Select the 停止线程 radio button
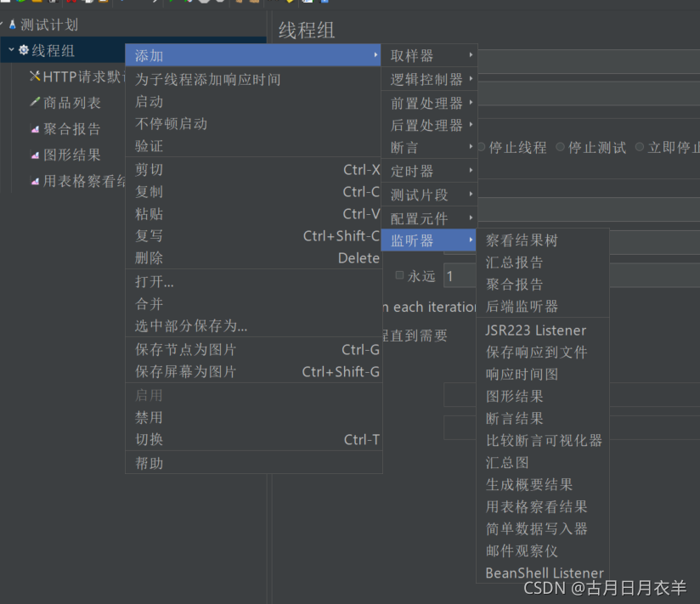Viewport: 700px width, 604px height. point(482,147)
